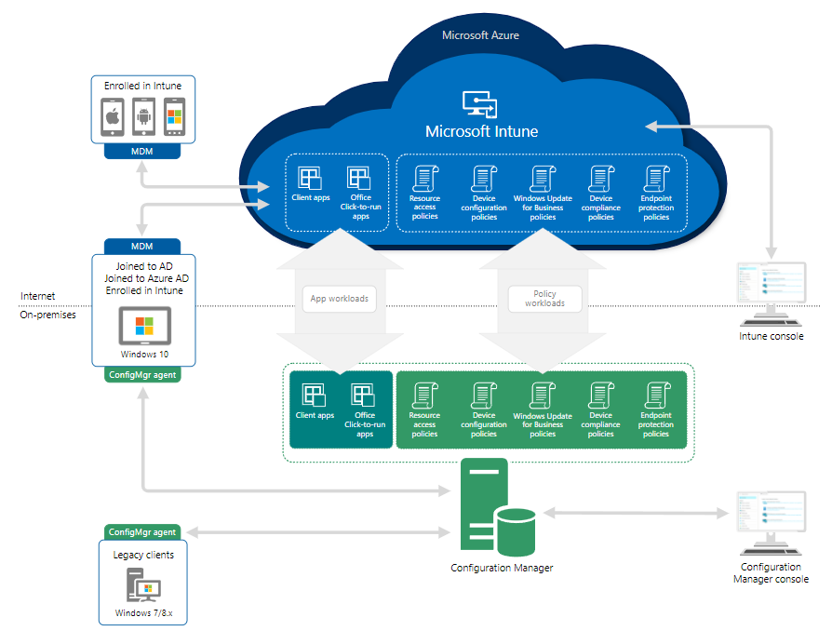Select Windows Update for Business icon in the cloud
The height and width of the screenshot is (644, 832).
[x=543, y=179]
